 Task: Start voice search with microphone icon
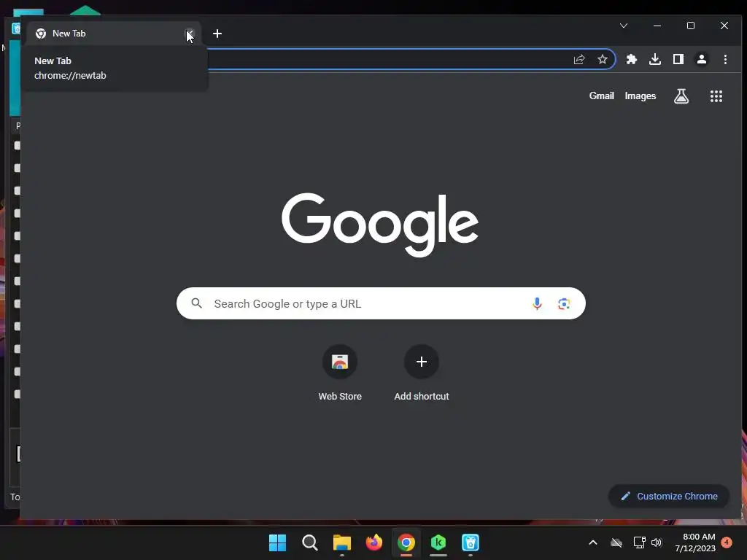coord(537,303)
